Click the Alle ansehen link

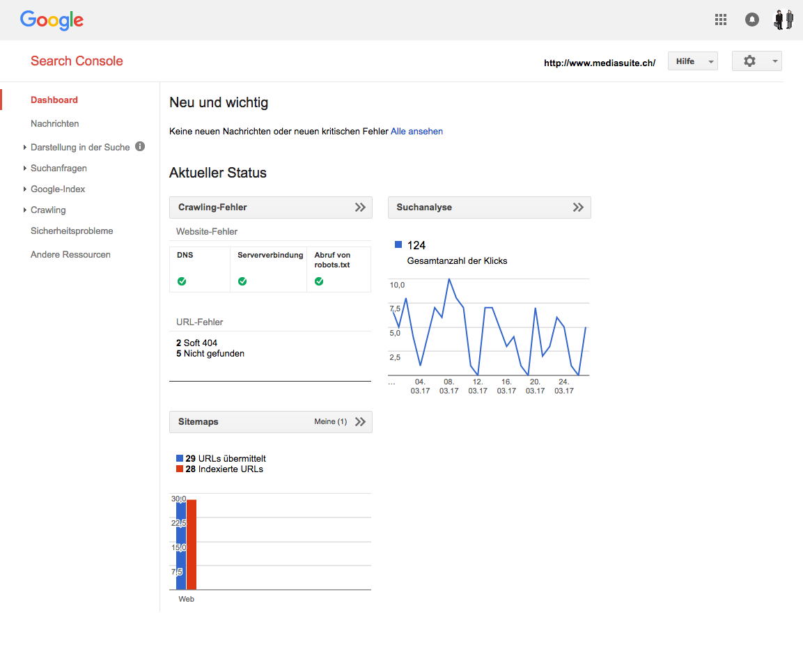(x=417, y=131)
